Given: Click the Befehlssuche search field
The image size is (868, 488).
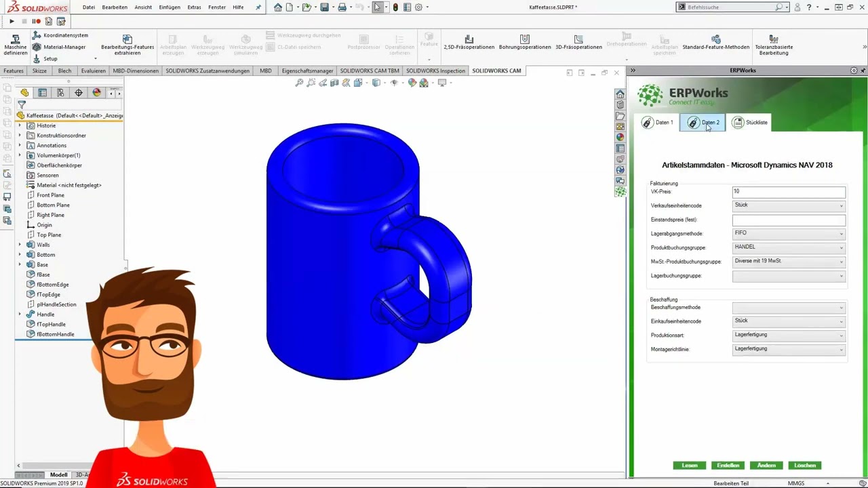Looking at the screenshot, I should [x=732, y=7].
